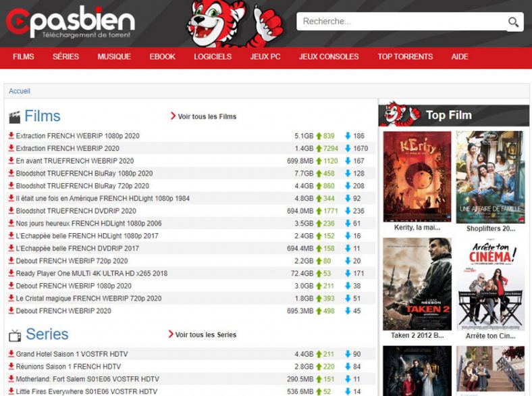Open the TOP TORRENTS menu
Image resolution: width=532 pixels, height=396 pixels.
(x=406, y=57)
